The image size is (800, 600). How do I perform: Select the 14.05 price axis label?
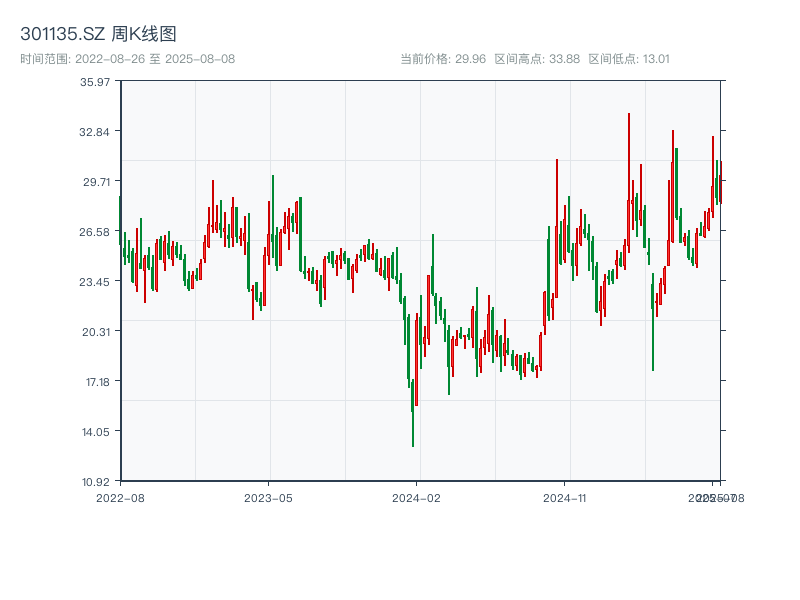pos(95,432)
